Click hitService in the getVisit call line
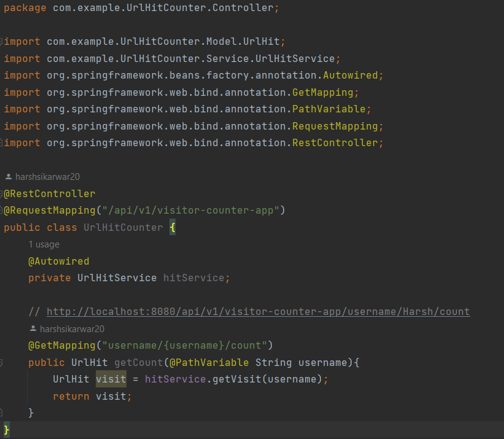This screenshot has height=439, width=504. pyautogui.click(x=175, y=379)
